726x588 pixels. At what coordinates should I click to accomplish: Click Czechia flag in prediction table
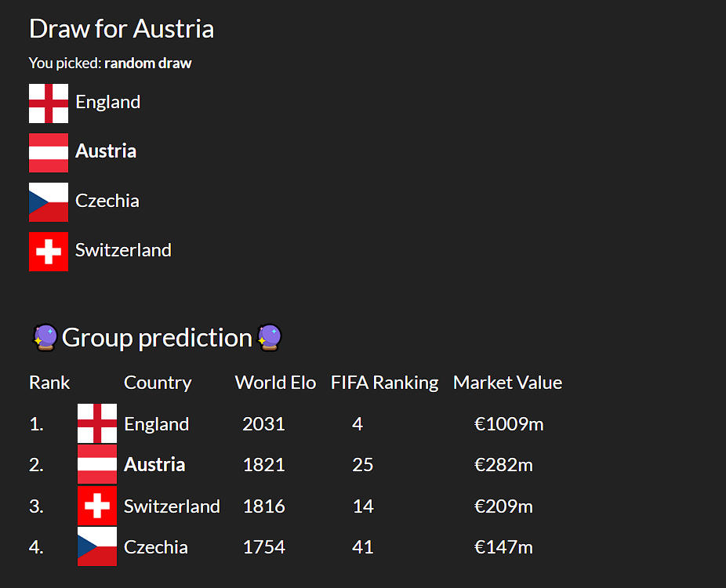click(x=97, y=546)
